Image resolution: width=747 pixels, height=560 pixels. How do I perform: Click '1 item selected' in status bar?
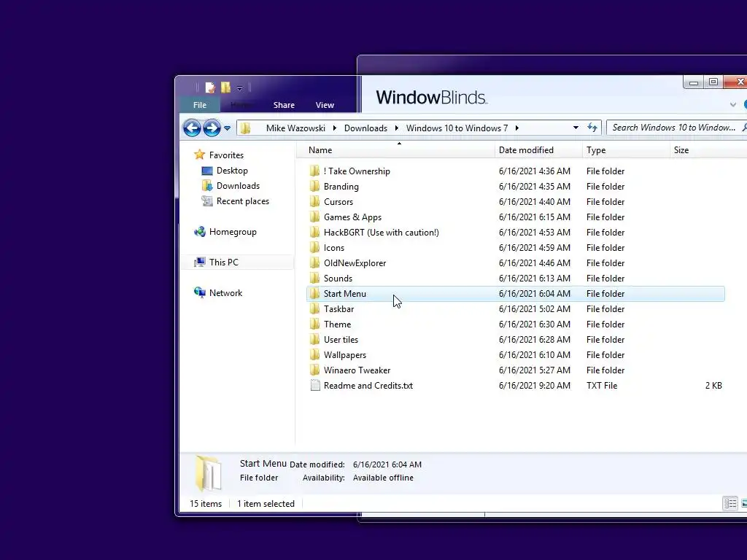pyautogui.click(x=266, y=504)
